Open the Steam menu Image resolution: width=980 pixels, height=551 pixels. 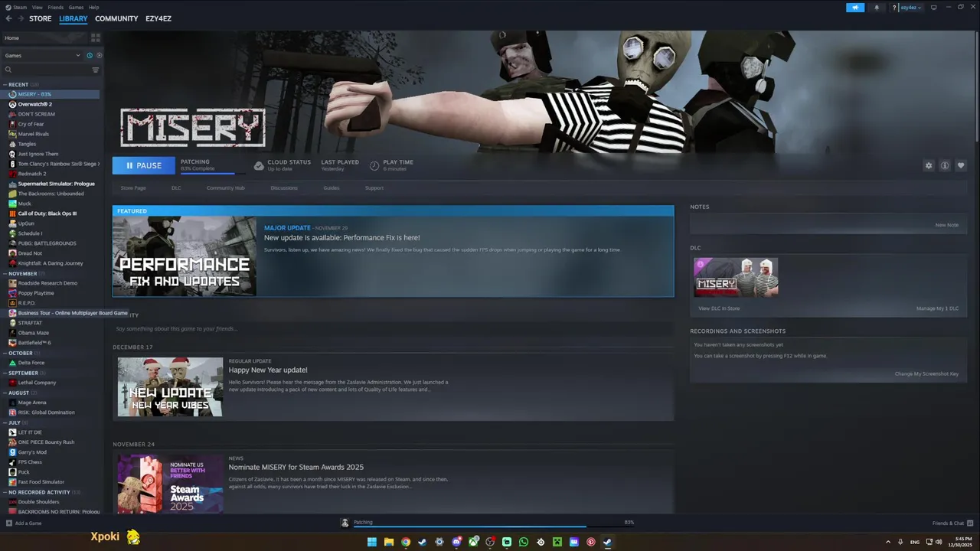pyautogui.click(x=21, y=7)
